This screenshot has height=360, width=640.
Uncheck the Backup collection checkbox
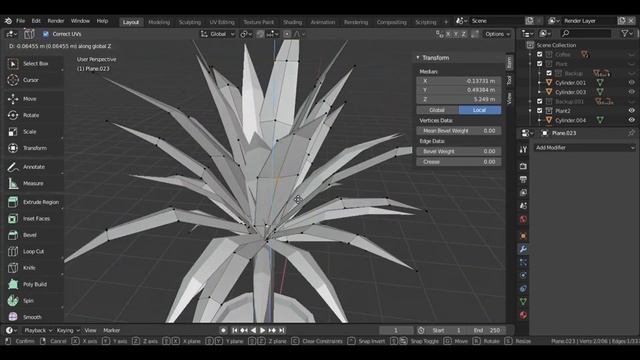point(549,73)
